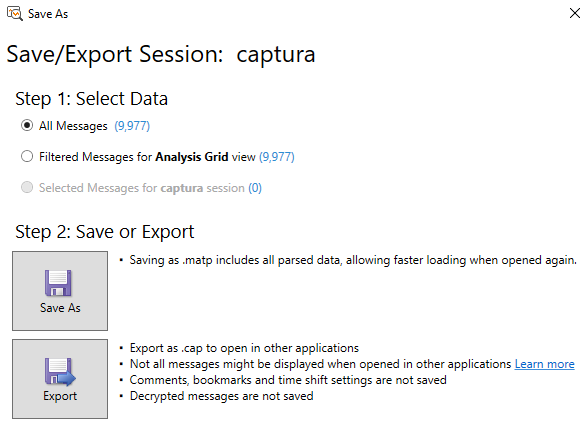The height and width of the screenshot is (432, 588).
Task: Close the Save As dialog window
Action: point(574,13)
